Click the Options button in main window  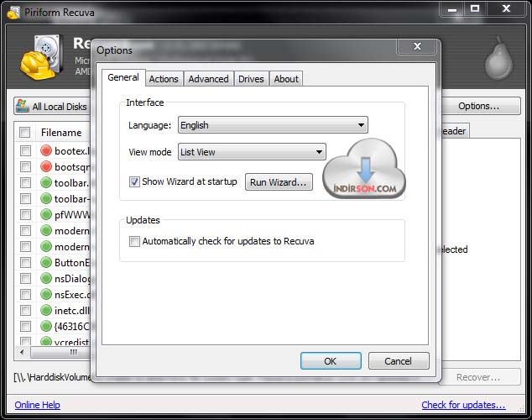[479, 106]
